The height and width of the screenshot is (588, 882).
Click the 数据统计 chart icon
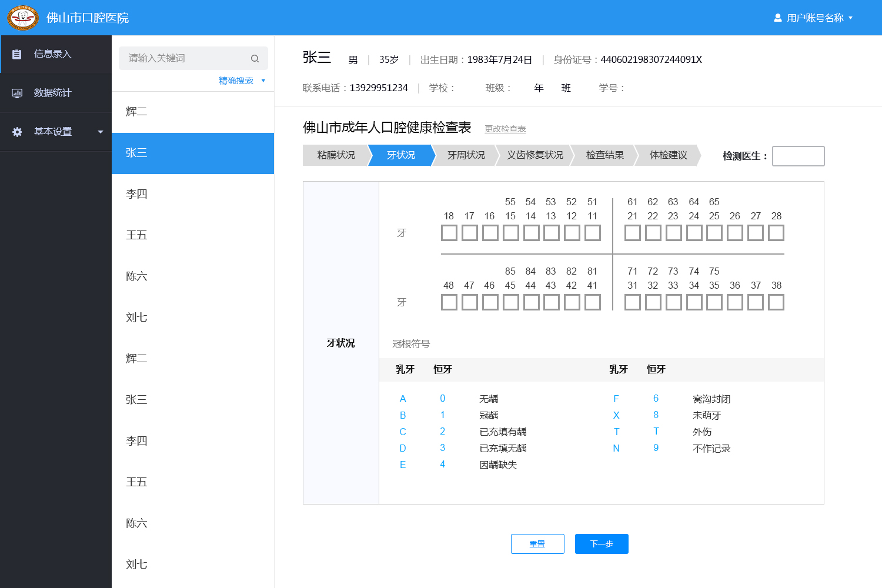(17, 93)
